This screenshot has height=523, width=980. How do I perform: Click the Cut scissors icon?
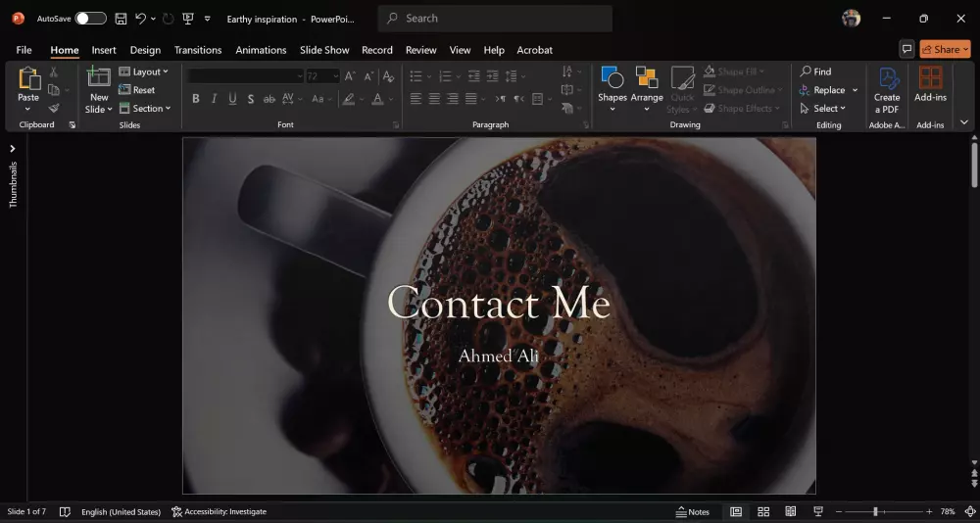pyautogui.click(x=54, y=71)
